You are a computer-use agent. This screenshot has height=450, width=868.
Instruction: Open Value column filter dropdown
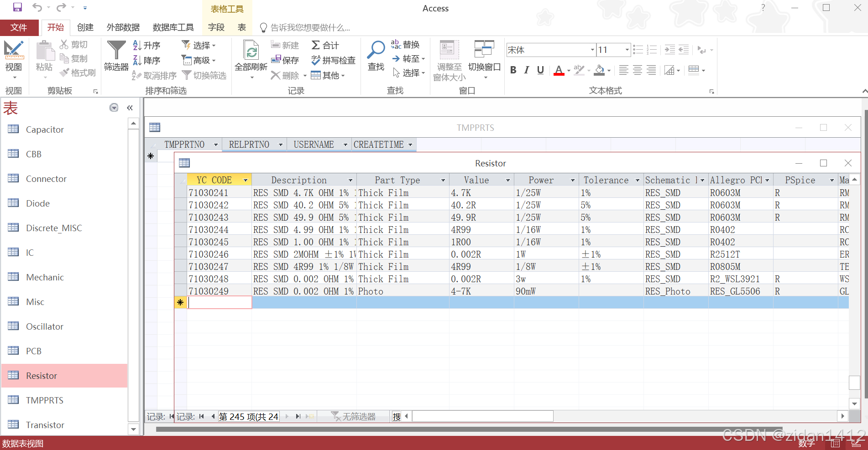[508, 180]
